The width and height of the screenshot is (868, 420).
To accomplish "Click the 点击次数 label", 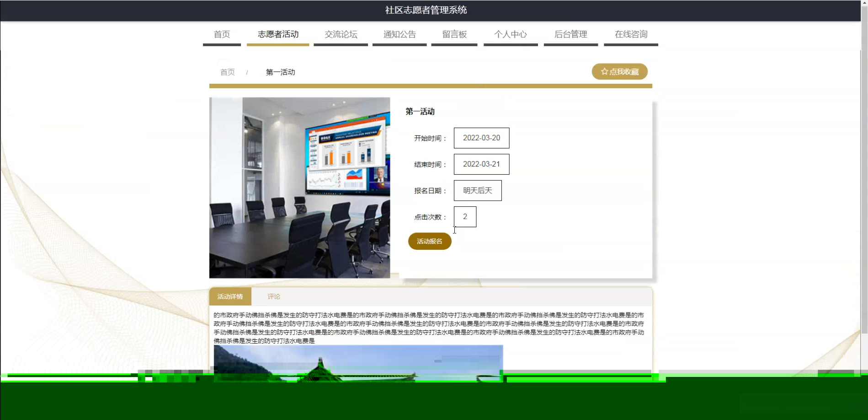I will pyautogui.click(x=431, y=217).
